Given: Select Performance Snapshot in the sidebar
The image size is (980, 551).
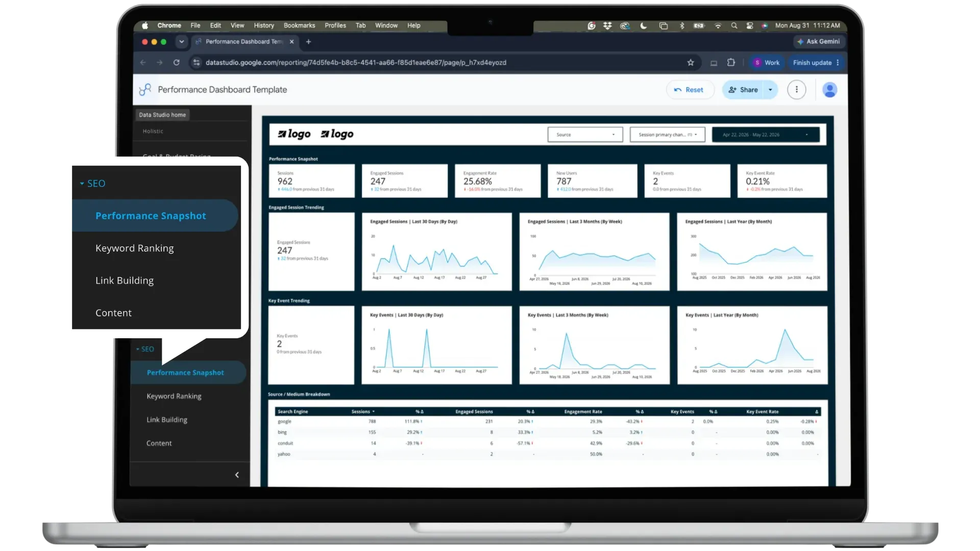Looking at the screenshot, I should point(188,373).
